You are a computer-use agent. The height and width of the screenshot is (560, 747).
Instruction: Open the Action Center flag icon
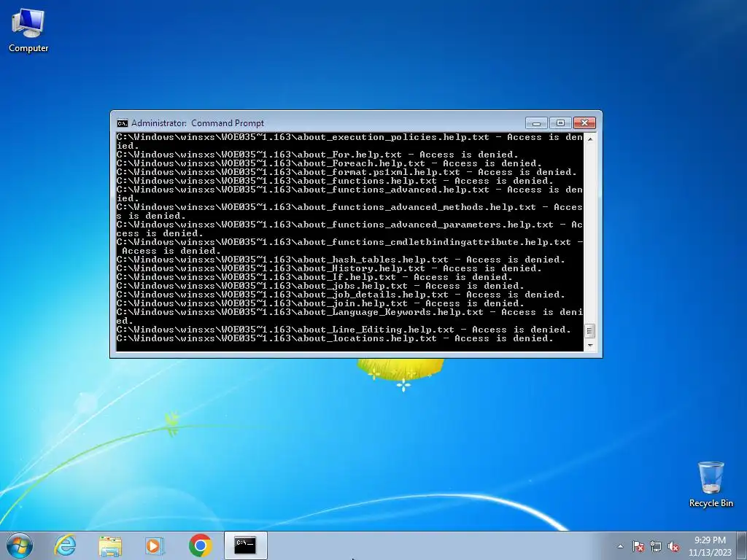click(x=638, y=546)
